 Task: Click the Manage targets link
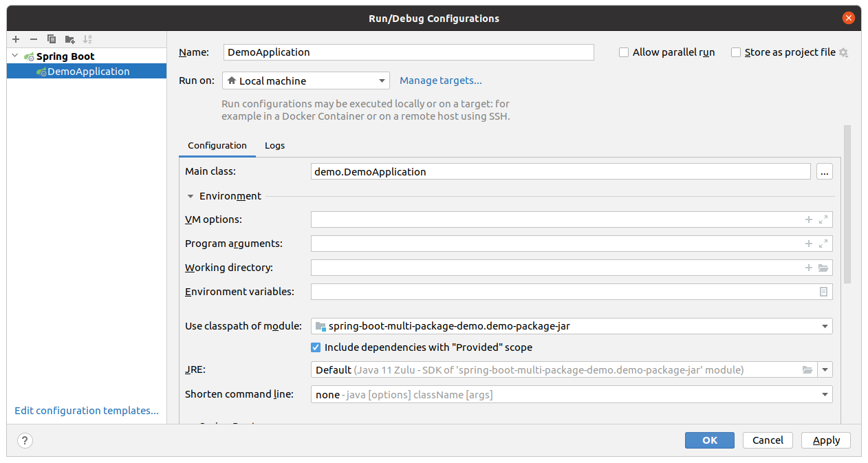pos(441,80)
